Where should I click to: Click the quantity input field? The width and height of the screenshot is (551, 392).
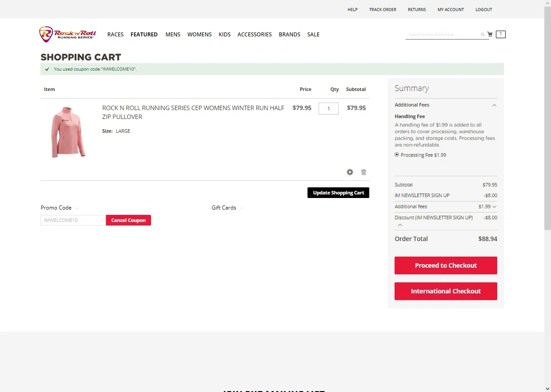click(x=328, y=108)
